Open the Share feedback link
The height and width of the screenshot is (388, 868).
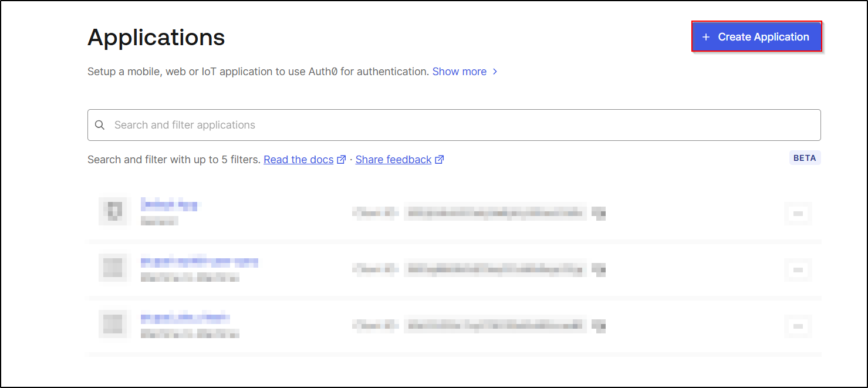pyautogui.click(x=393, y=160)
